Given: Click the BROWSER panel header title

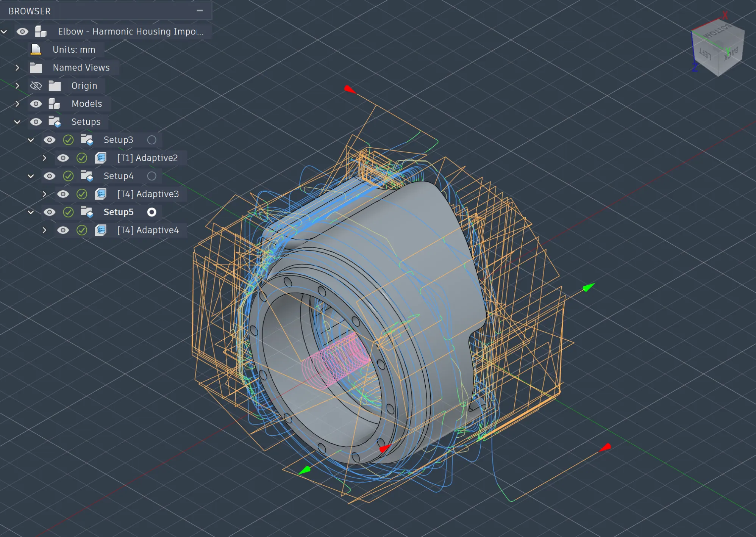Looking at the screenshot, I should coord(30,11).
